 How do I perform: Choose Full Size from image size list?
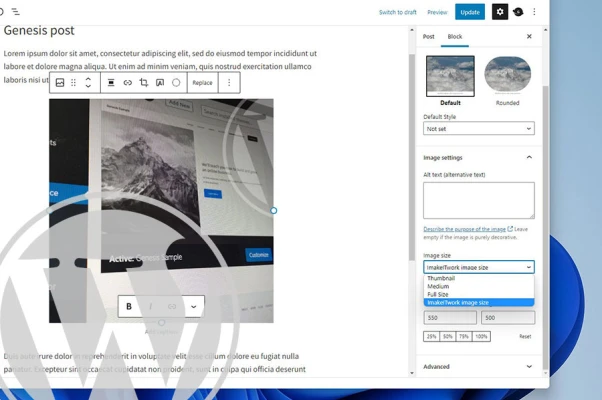coord(479,294)
